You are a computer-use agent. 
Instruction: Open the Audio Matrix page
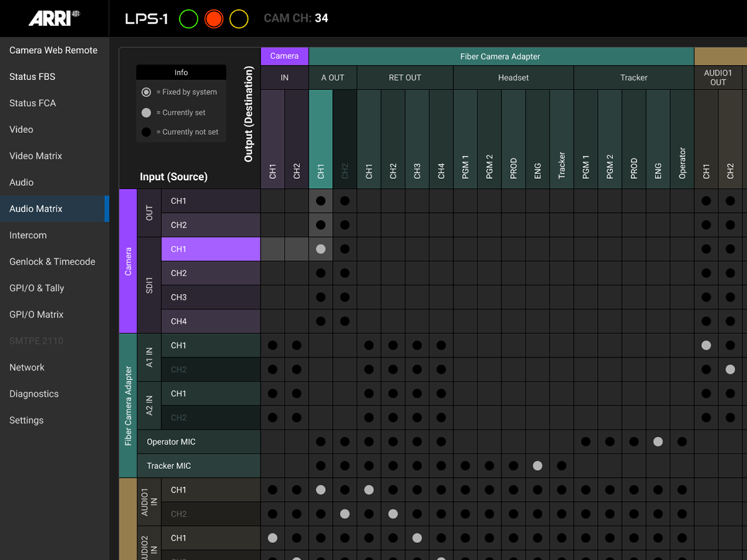point(36,209)
